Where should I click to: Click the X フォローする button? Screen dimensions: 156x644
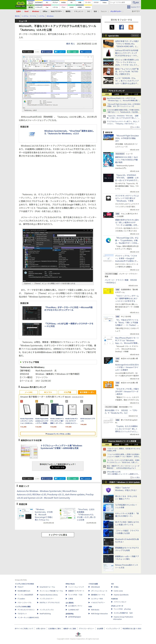coord(58,467)
